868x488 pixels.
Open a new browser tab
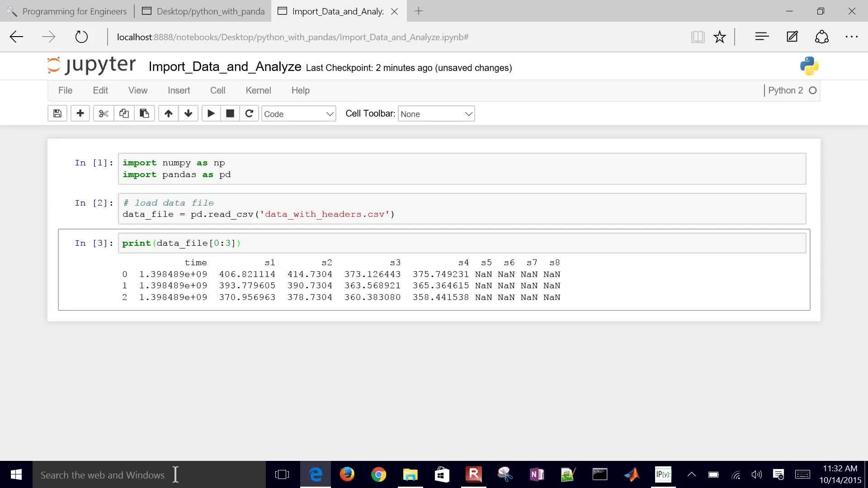pos(419,11)
